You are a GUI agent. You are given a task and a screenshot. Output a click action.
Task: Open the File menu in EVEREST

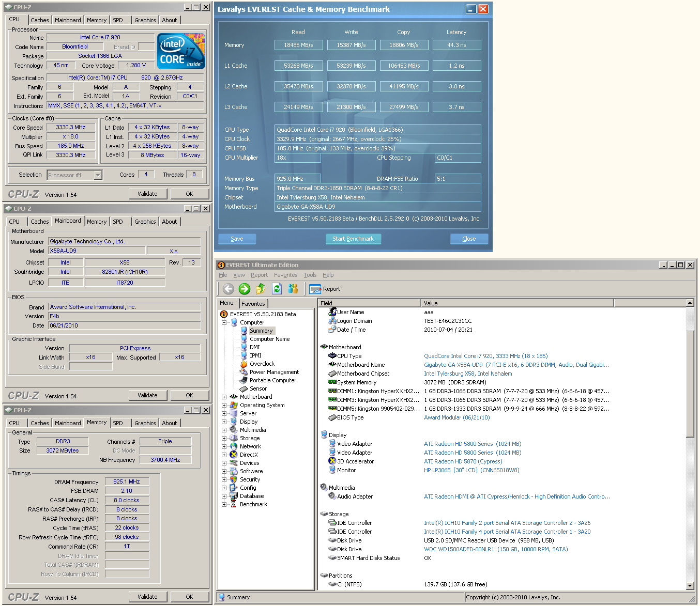[223, 275]
